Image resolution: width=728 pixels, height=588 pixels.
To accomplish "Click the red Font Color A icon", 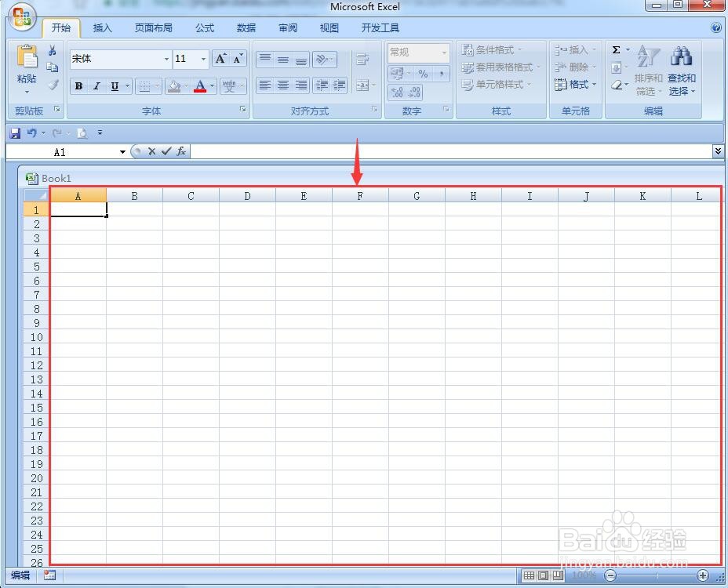I will 200,86.
